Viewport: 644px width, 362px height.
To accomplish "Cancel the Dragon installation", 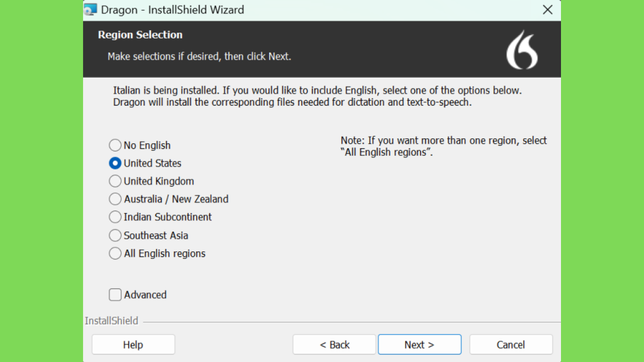I will (511, 344).
